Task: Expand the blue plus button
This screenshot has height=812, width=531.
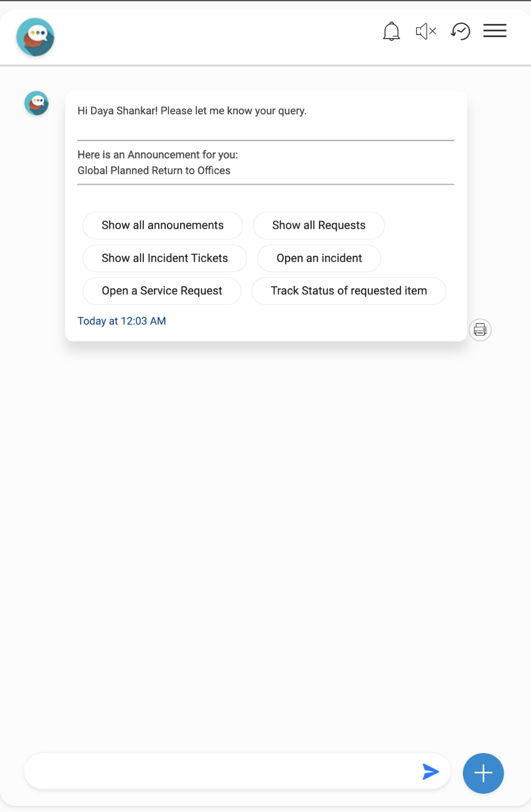Action: (483, 773)
